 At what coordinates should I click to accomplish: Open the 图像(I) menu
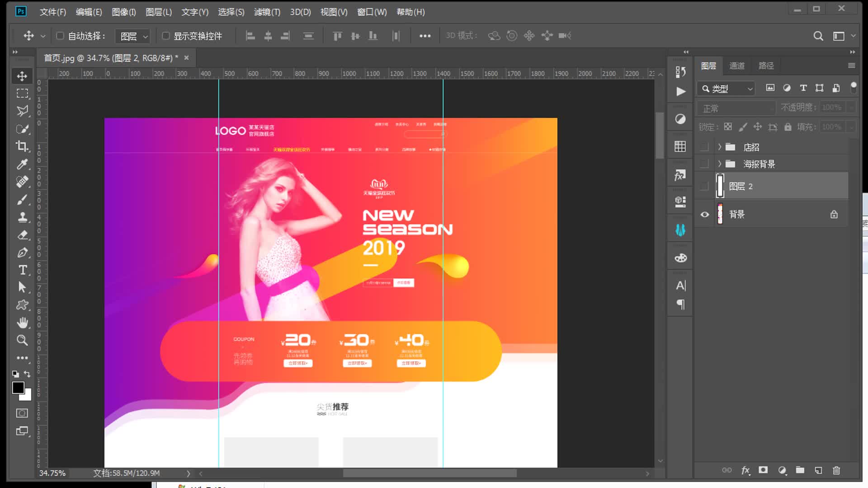[124, 12]
